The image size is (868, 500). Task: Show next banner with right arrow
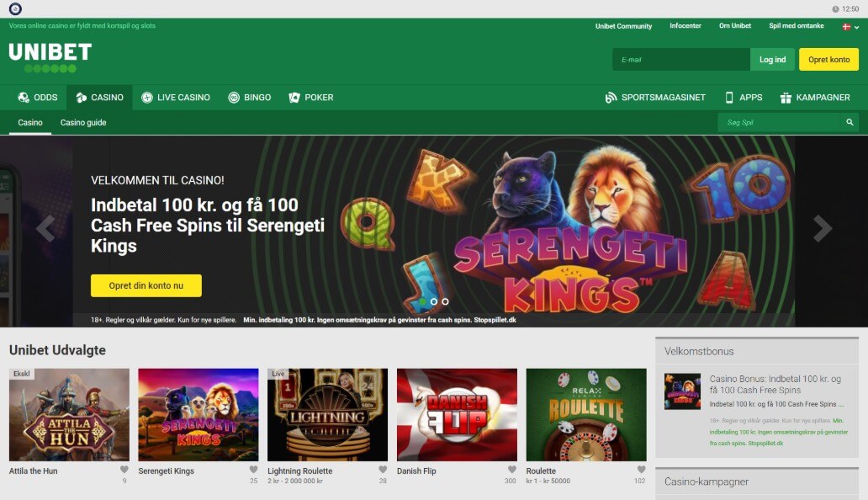point(822,228)
